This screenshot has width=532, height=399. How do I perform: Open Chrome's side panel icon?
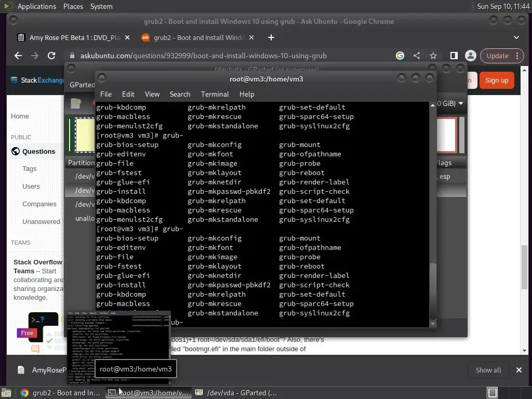[454, 56]
